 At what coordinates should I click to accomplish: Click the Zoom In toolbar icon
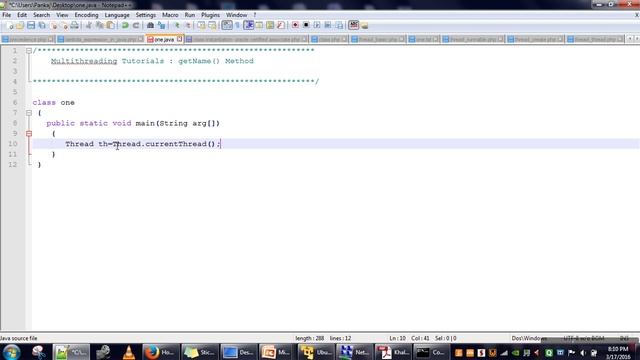click(x=177, y=25)
